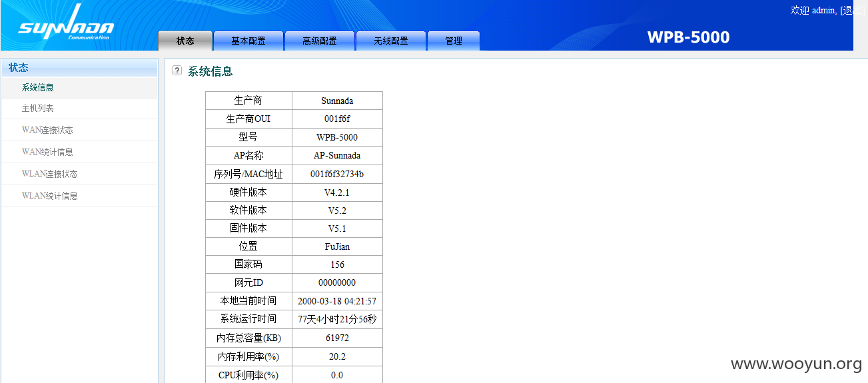Image resolution: width=868 pixels, height=383 pixels.
Task: Click the WPB-5000 model title in banner
Action: [688, 37]
